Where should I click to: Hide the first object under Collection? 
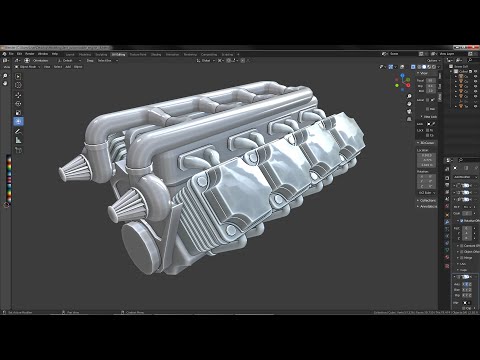[x=475, y=76]
